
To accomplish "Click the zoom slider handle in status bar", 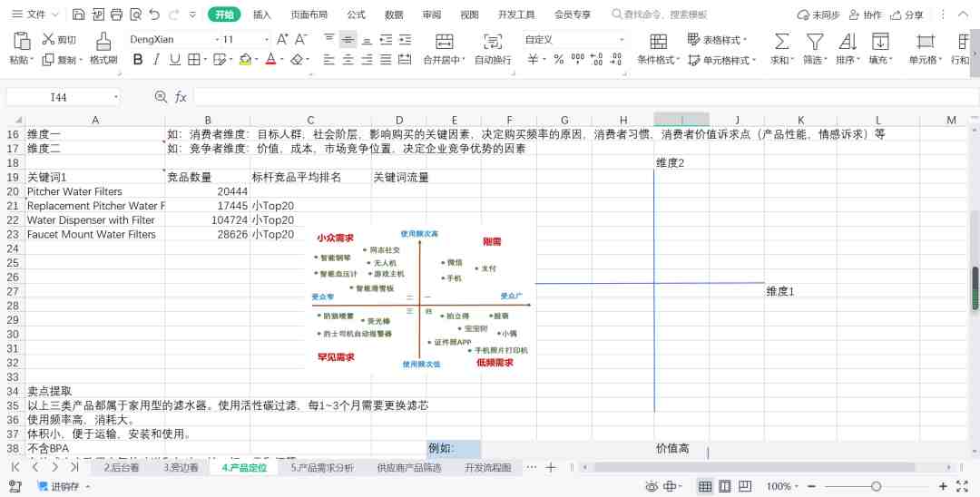I will pos(876,487).
